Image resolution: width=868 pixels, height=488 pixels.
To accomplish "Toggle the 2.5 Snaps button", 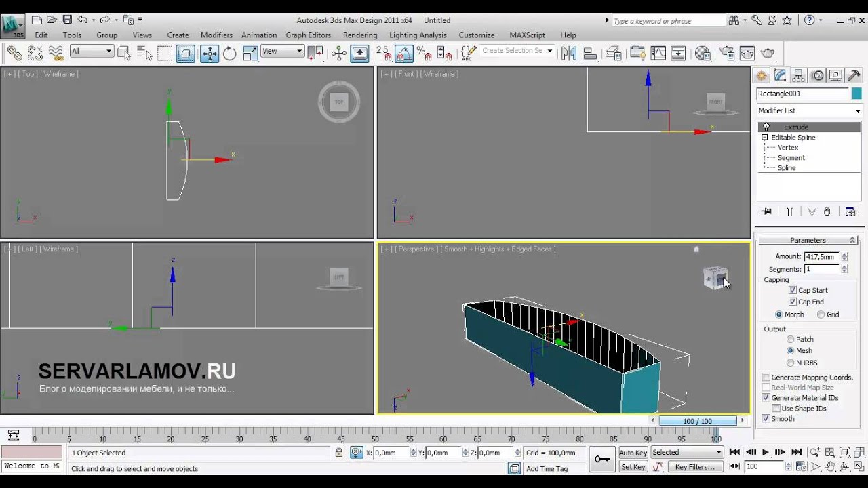I will [x=383, y=53].
